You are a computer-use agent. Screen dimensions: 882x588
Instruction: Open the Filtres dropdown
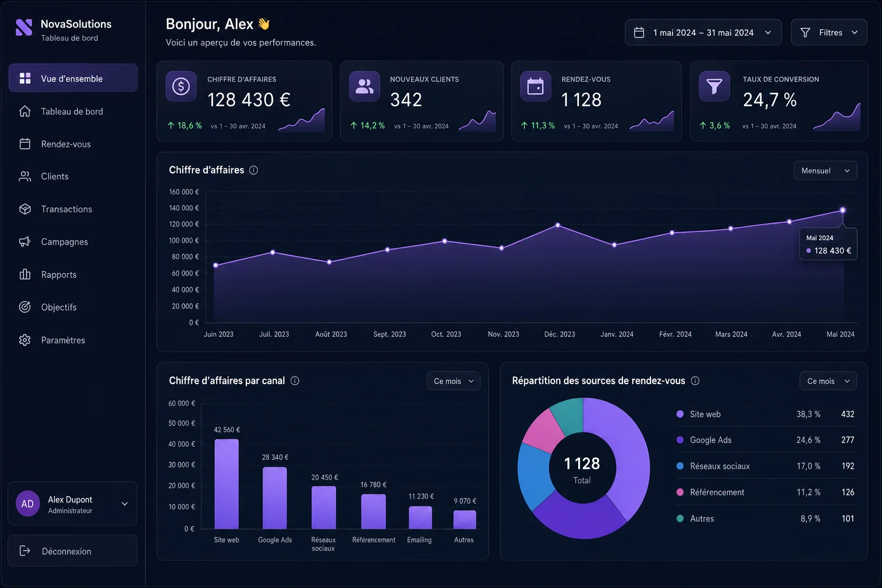(829, 32)
